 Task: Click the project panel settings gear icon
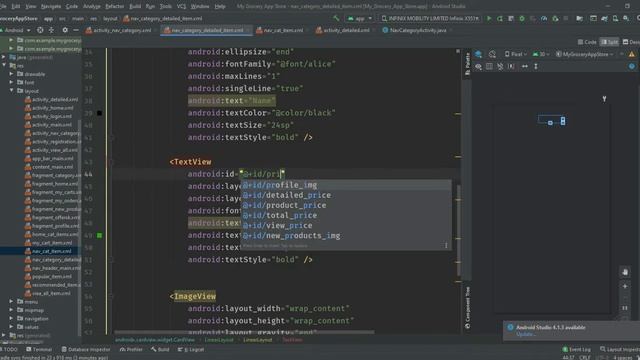pos(65,30)
